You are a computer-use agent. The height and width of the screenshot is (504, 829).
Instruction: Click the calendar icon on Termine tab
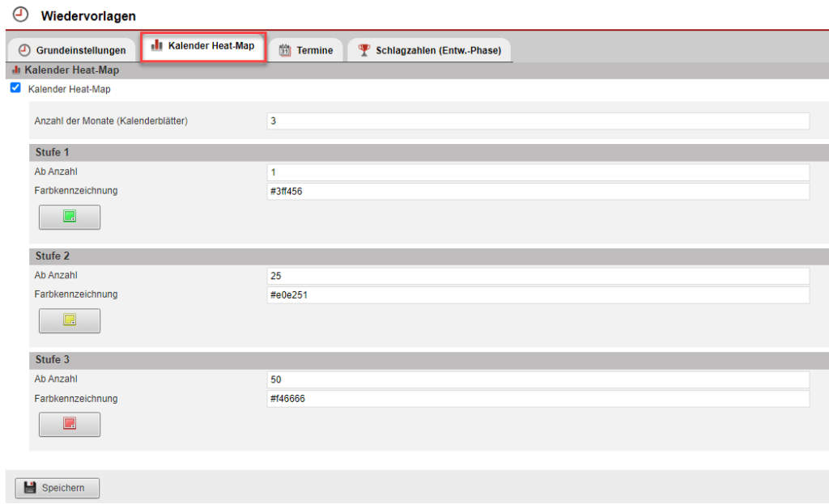click(285, 50)
